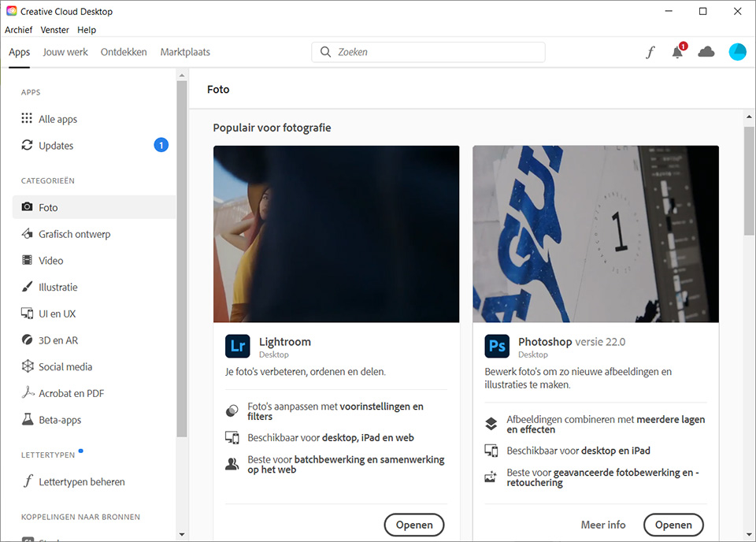This screenshot has height=542, width=756.
Task: Click the Video filmstrip icon
Action: (27, 261)
